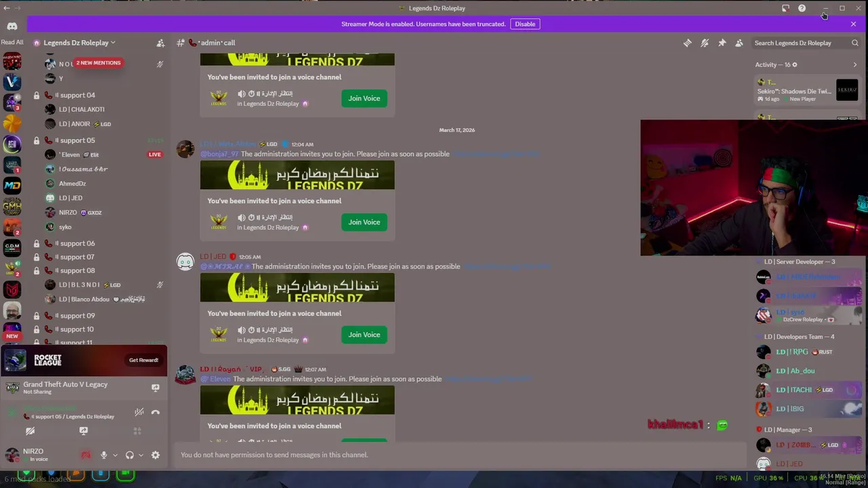This screenshot has width=868, height=488.
Task: Select member LD | !BIG
Action: (807, 409)
